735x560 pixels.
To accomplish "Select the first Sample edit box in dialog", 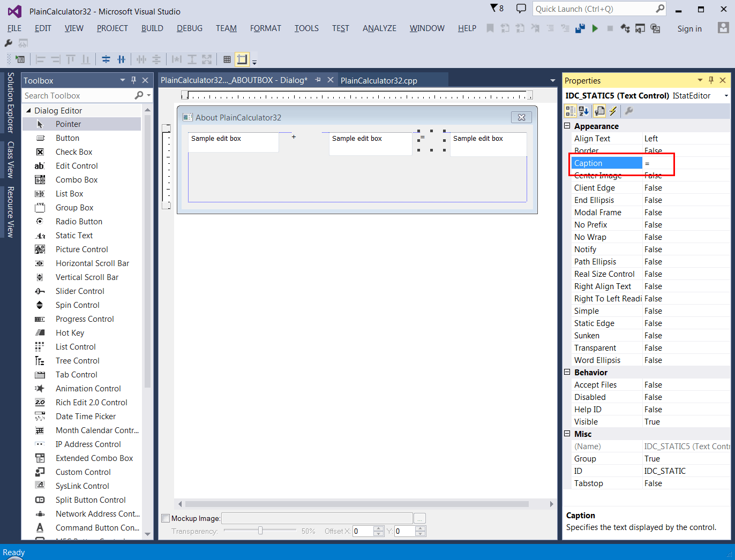I will (x=234, y=142).
